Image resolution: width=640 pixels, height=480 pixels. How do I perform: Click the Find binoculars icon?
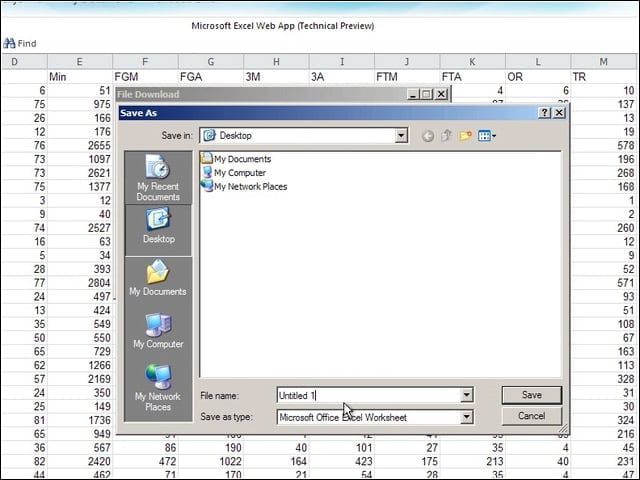(x=9, y=43)
